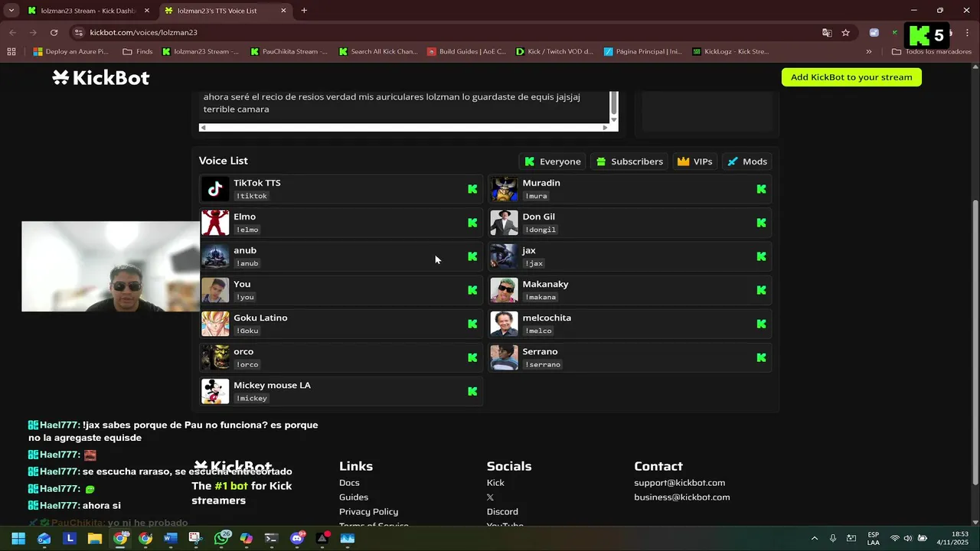The width and height of the screenshot is (980, 551).
Task: Click the TikTok TTS voice icon
Action: (215, 189)
